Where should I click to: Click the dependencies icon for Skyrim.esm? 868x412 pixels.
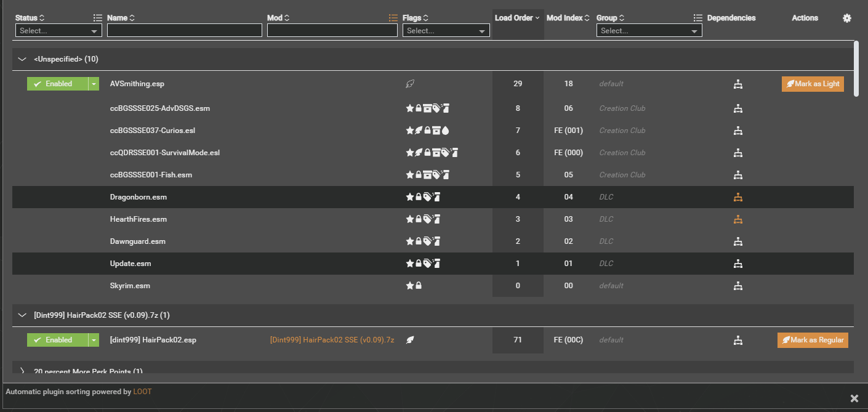point(738,285)
